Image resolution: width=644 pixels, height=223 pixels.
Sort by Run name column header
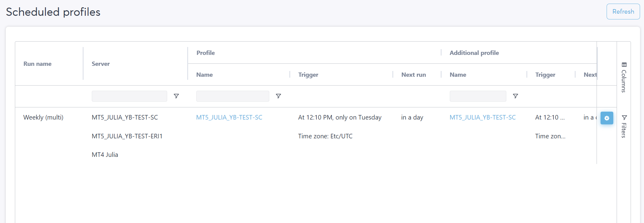click(37, 64)
